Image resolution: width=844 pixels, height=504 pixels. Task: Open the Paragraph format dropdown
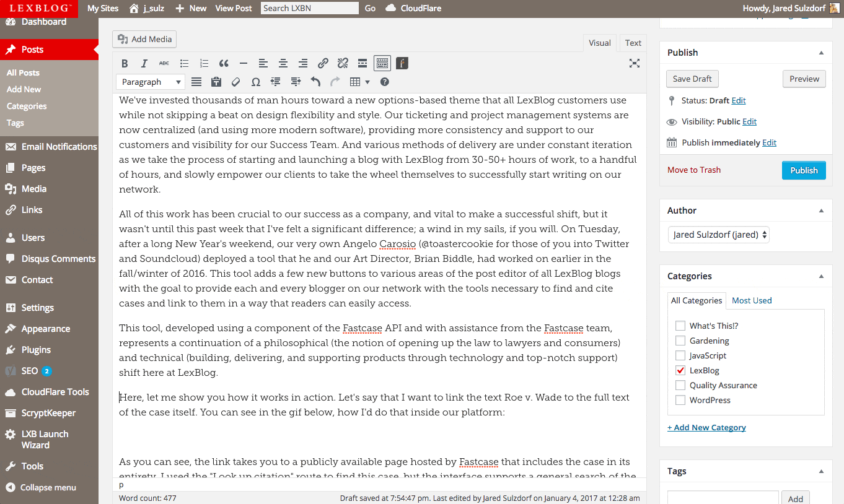coord(151,82)
